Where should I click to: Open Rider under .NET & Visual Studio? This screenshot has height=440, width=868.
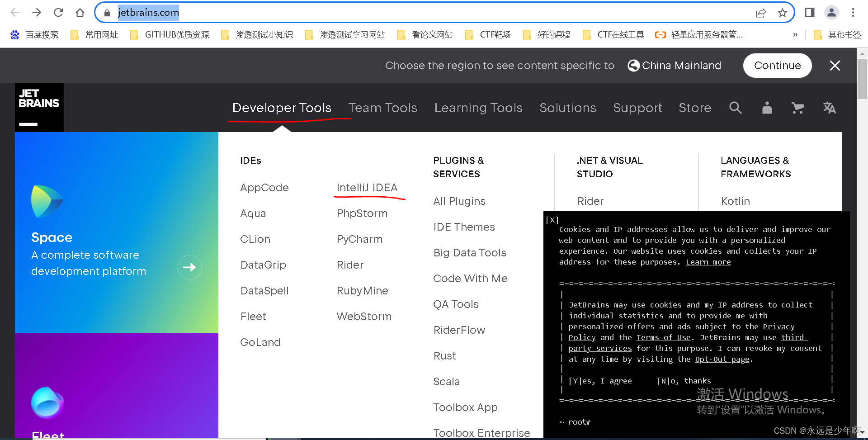coord(590,201)
